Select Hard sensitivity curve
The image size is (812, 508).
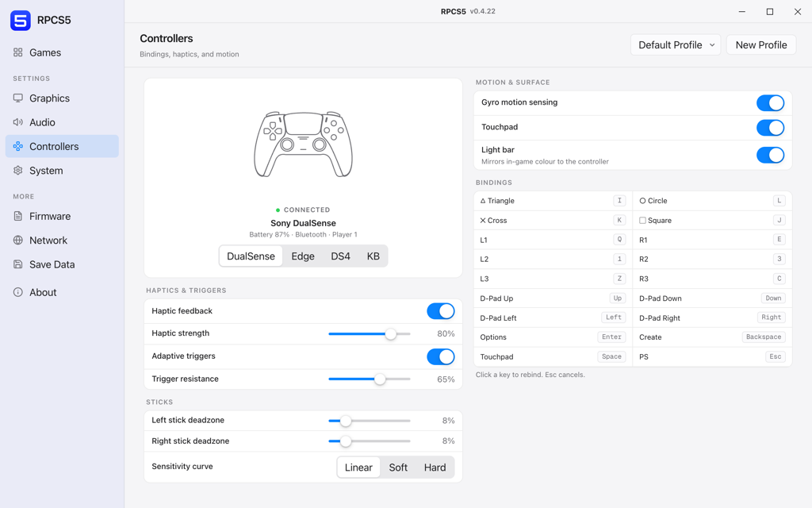click(435, 467)
